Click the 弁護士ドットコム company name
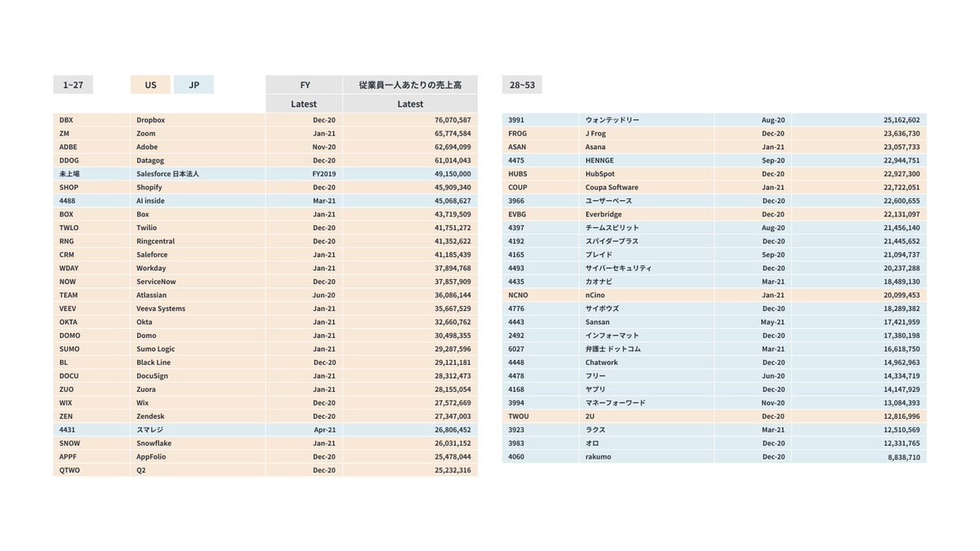Viewport: 980px width, 551px height. pos(613,349)
